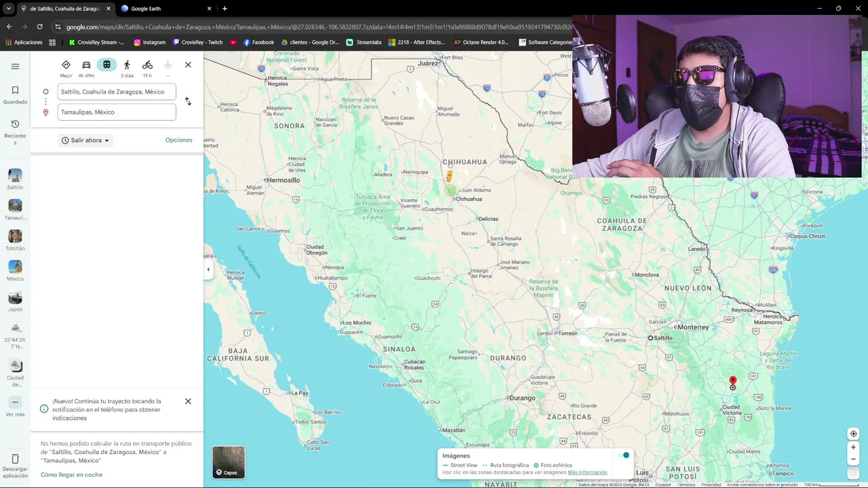Click Ecuador region link at map bottom
This screenshot has width=868, height=488.
[663, 485]
